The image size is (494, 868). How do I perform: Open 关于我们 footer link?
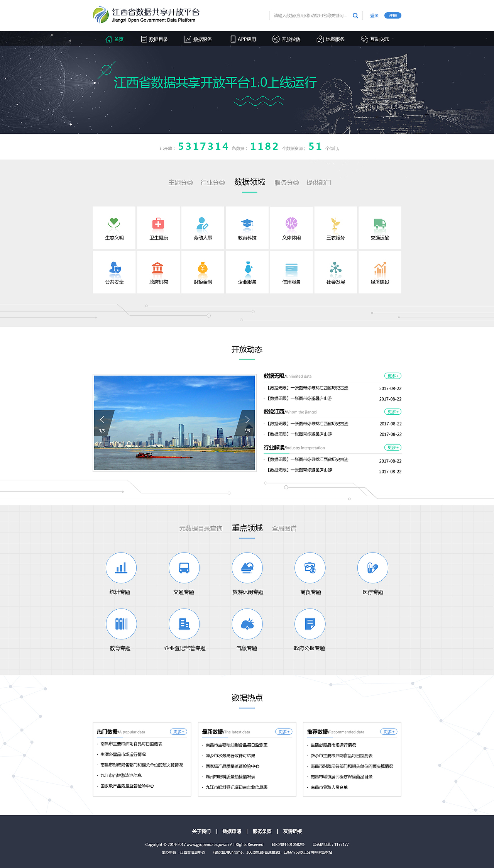click(201, 831)
